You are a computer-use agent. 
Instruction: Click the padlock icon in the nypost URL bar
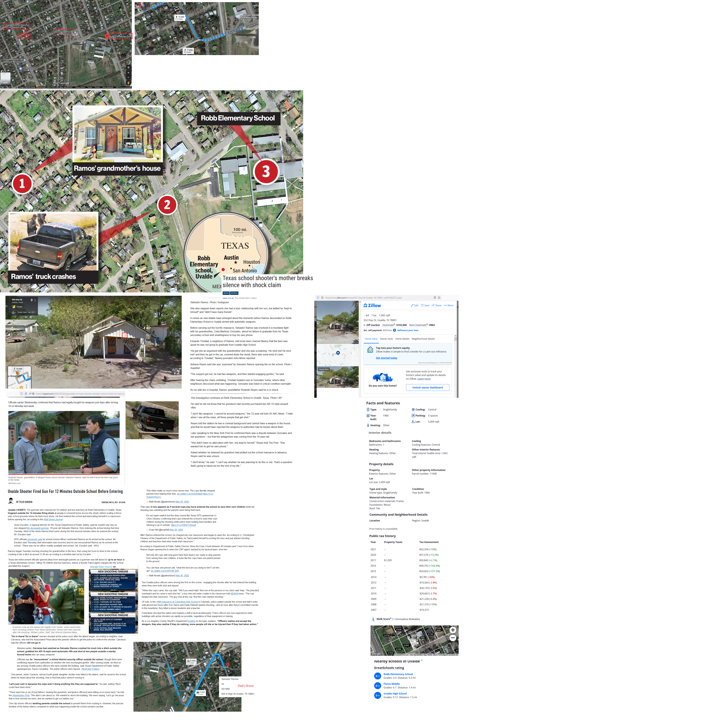tap(26, 394)
